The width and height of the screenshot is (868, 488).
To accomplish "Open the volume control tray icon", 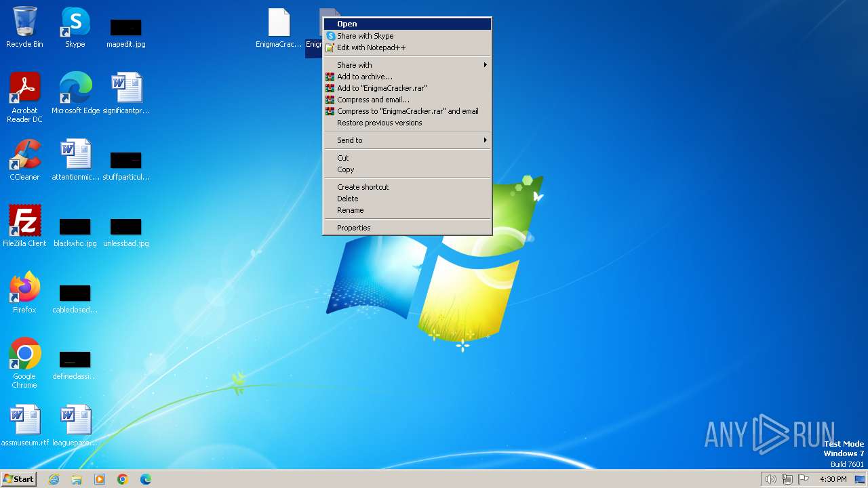I will coord(770,479).
